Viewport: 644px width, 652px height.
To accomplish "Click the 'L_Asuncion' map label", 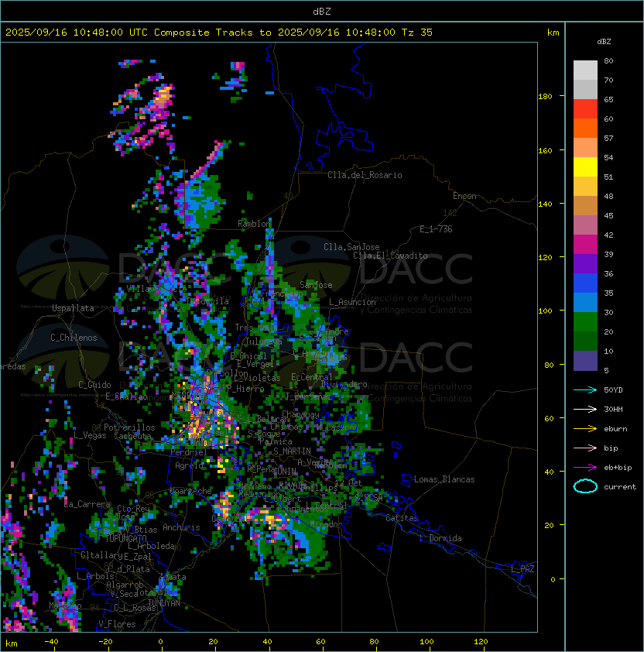I will (x=352, y=302).
